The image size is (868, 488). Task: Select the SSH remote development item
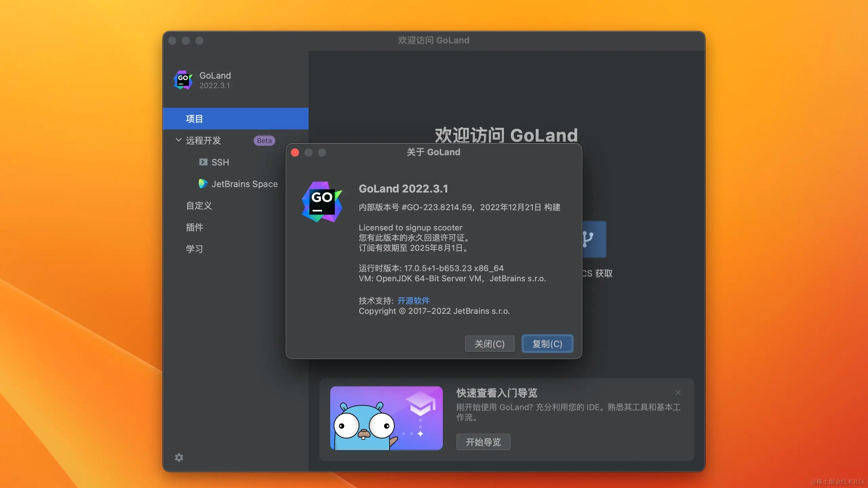[x=220, y=162]
